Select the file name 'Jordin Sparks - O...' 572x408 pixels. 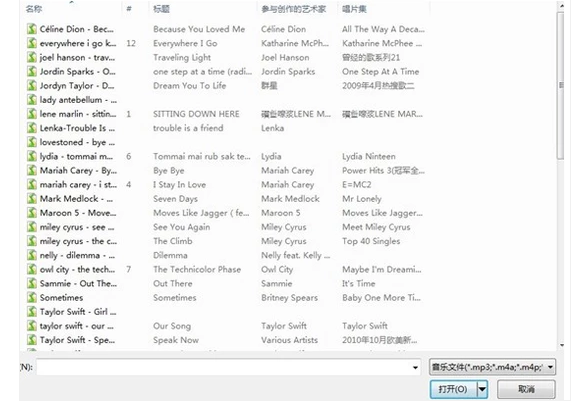point(78,72)
